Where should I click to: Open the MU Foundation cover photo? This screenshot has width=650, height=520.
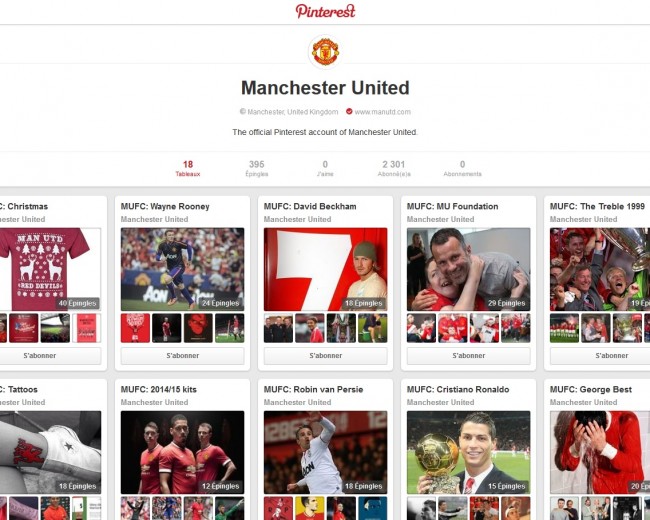(x=468, y=269)
